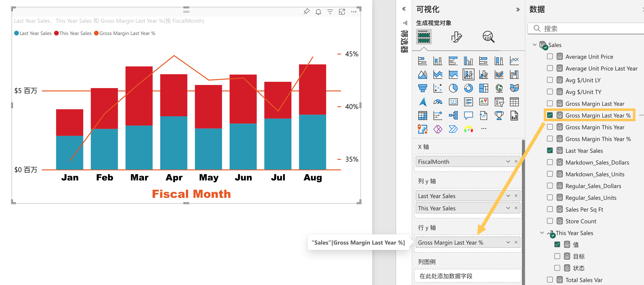Select the stacked column chart visual
Viewport: 644px width, 285px height.
pos(438,61)
